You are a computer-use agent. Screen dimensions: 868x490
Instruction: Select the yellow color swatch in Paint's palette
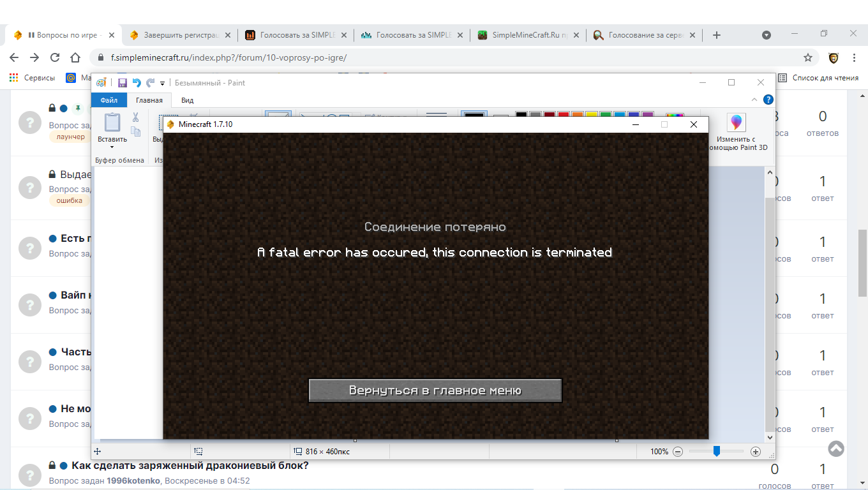click(592, 115)
